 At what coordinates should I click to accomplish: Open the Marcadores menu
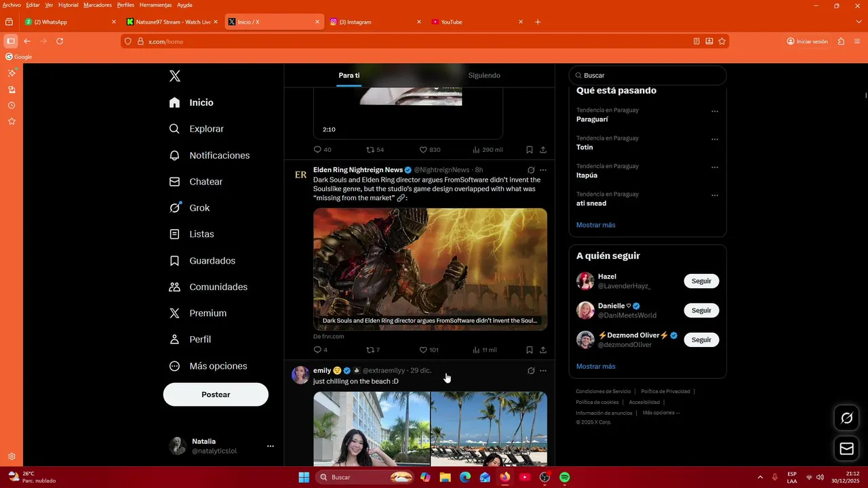click(x=98, y=5)
